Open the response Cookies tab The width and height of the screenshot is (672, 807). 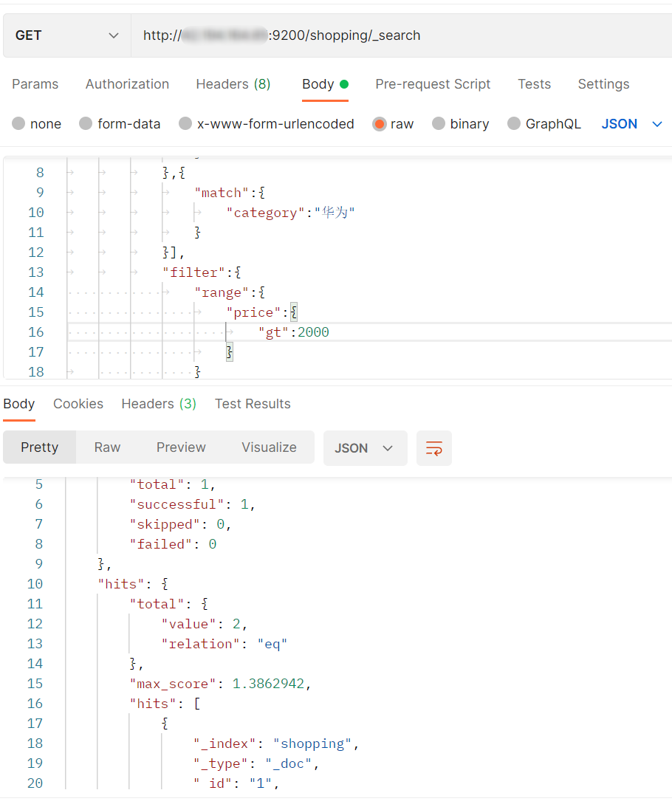pyautogui.click(x=78, y=404)
